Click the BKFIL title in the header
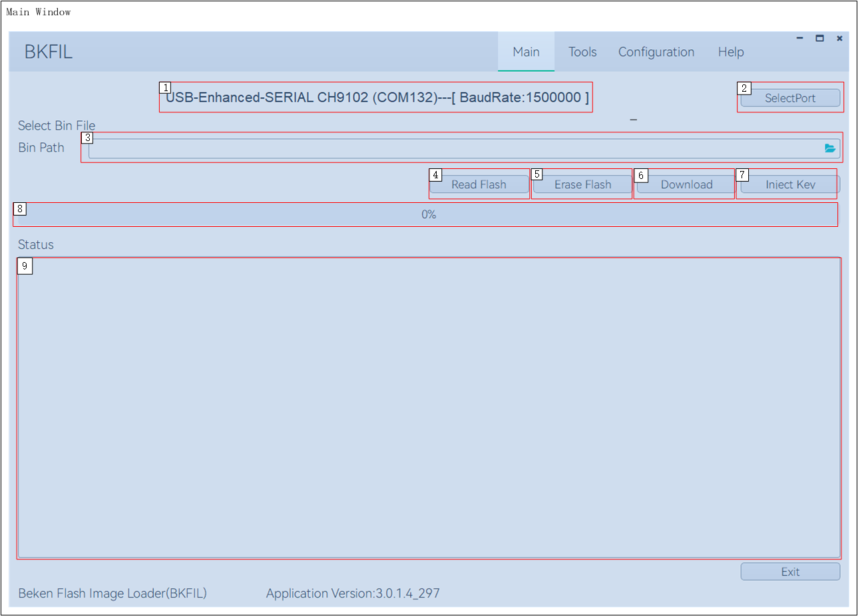The height and width of the screenshot is (616, 858). click(48, 52)
